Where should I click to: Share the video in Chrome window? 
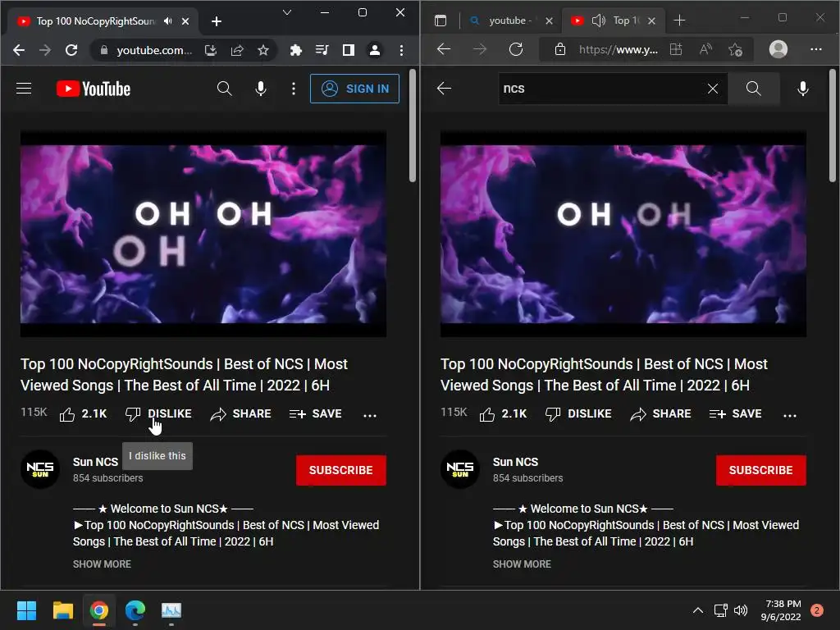click(x=240, y=414)
